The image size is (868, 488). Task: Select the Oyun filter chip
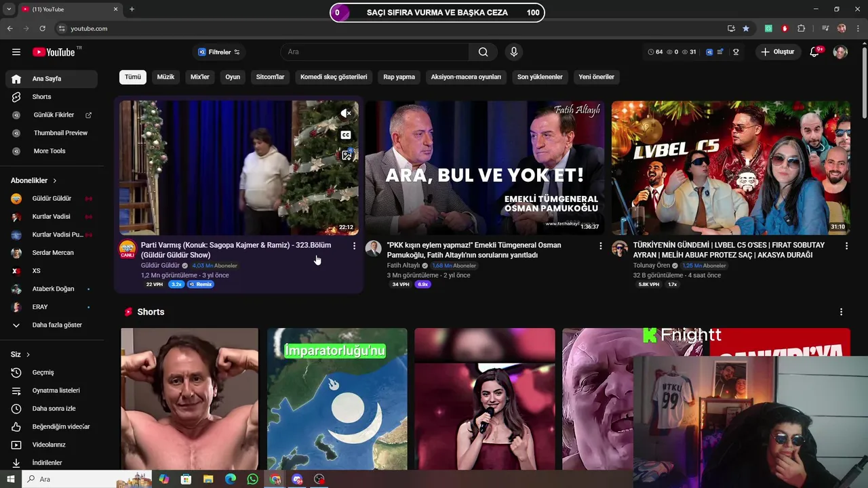tap(233, 77)
